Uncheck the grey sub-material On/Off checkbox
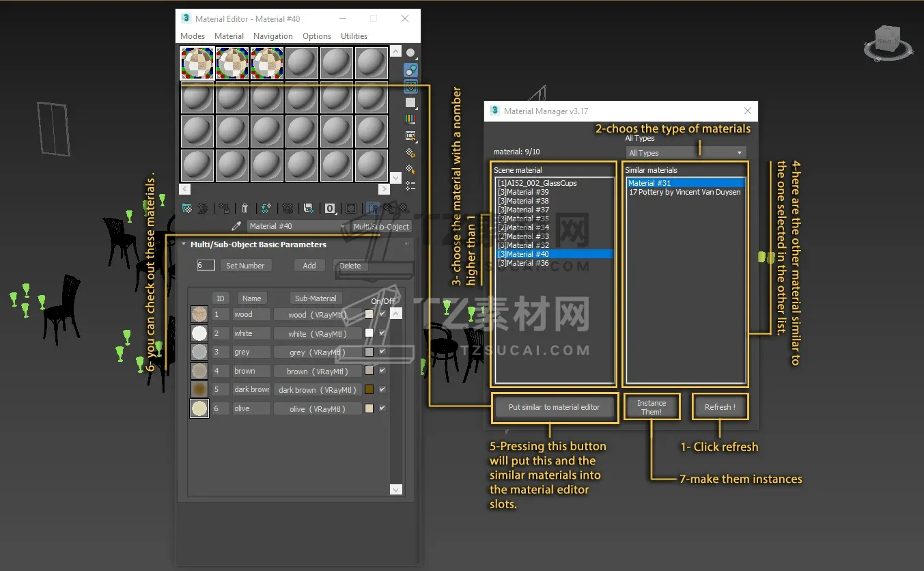The image size is (924, 571). click(x=382, y=352)
